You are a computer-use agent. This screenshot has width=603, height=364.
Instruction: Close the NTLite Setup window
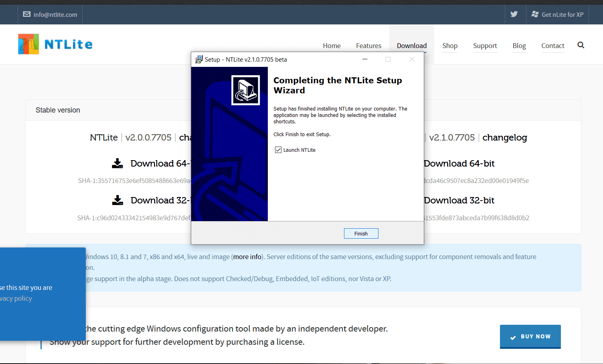(412, 59)
